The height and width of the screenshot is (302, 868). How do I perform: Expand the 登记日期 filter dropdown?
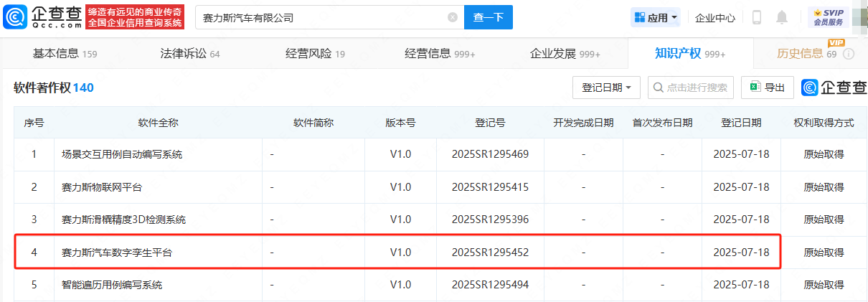[x=606, y=88]
